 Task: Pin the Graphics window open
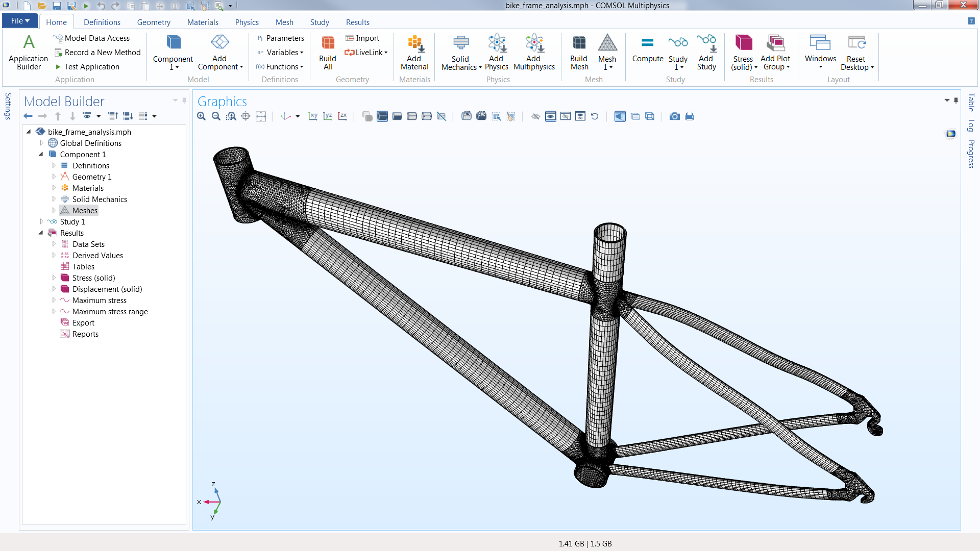[x=955, y=101]
